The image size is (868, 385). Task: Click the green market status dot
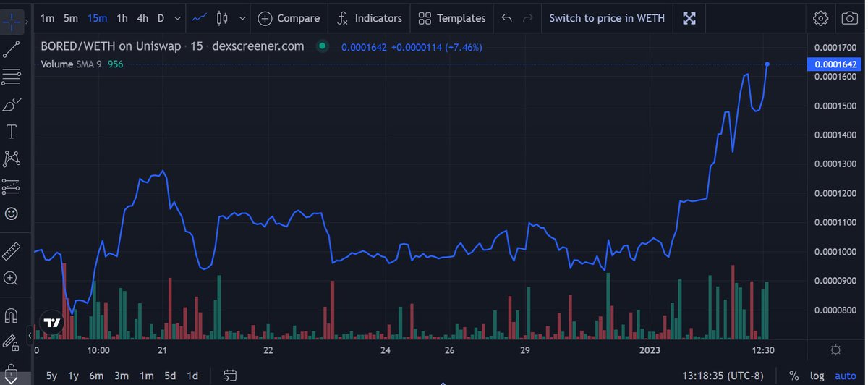(321, 46)
